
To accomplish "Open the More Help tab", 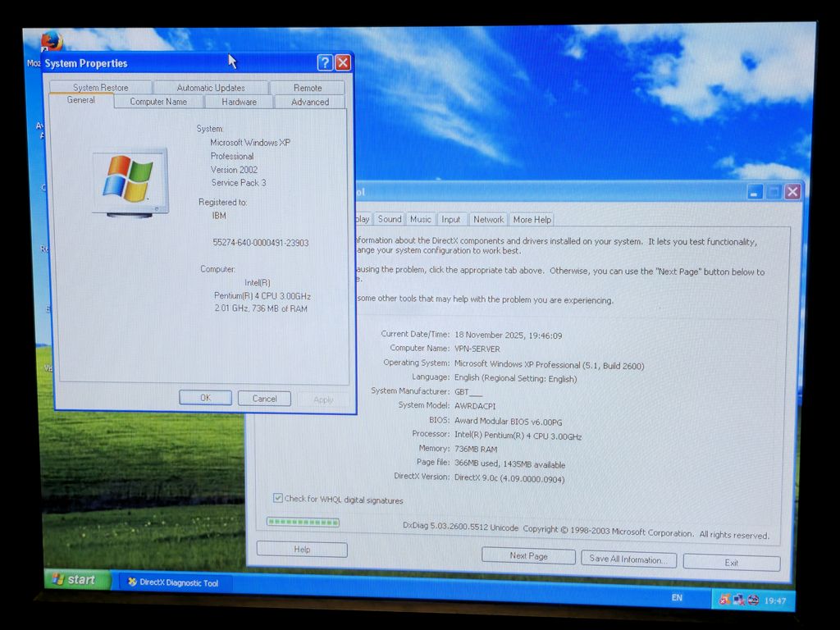I will click(532, 219).
